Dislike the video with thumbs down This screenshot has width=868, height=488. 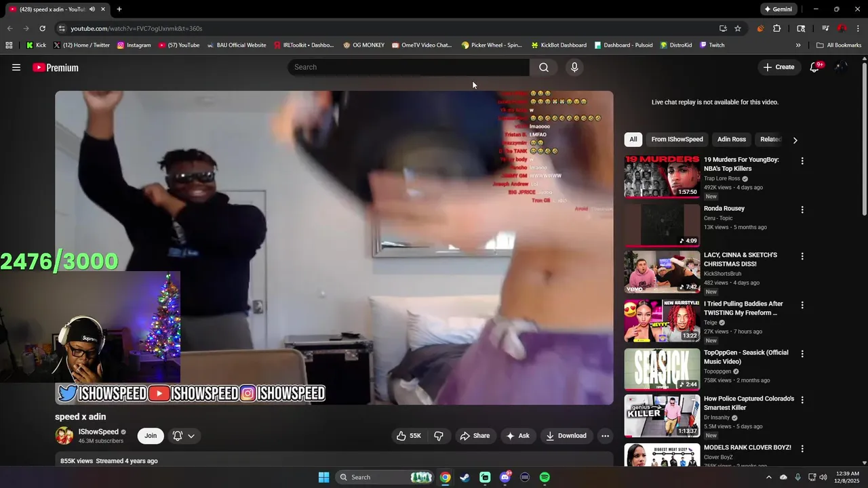click(x=439, y=436)
